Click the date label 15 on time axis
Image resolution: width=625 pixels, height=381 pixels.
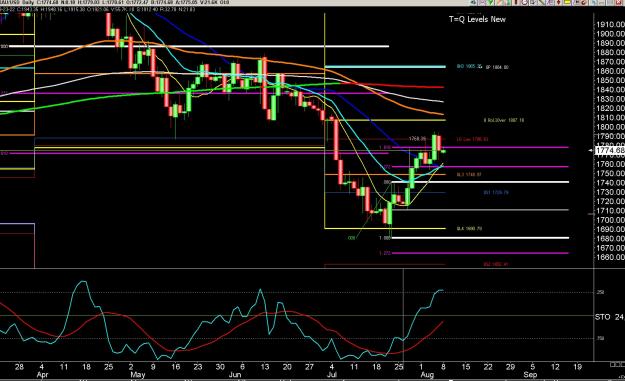(x=466, y=367)
